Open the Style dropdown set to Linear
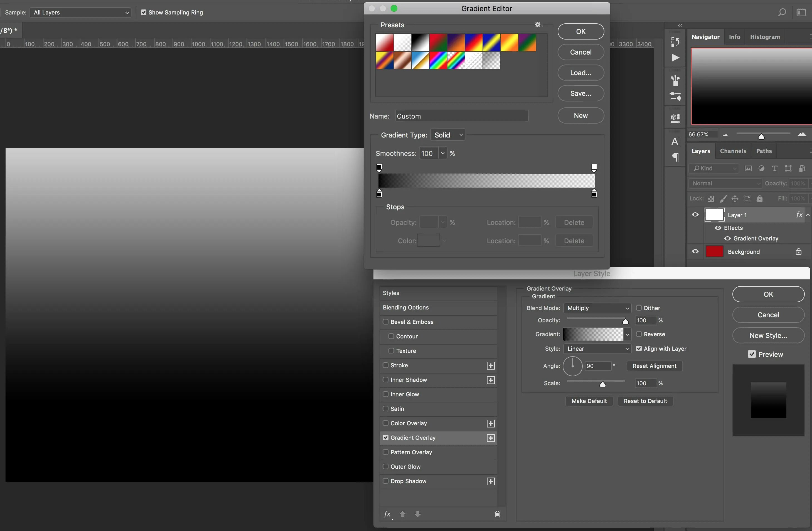The image size is (812, 531). tap(598, 349)
